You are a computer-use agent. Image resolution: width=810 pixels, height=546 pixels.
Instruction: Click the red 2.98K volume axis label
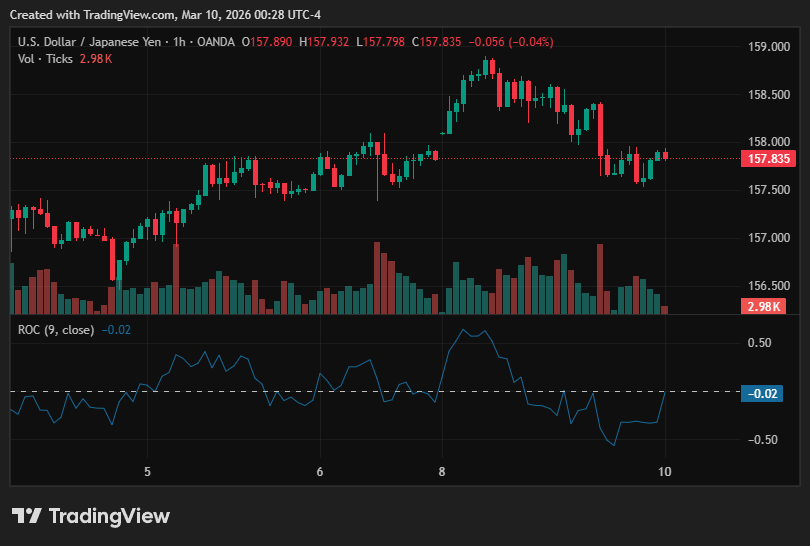click(764, 306)
